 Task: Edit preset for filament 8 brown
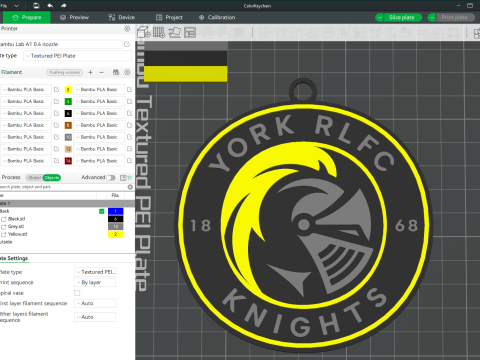130,125
